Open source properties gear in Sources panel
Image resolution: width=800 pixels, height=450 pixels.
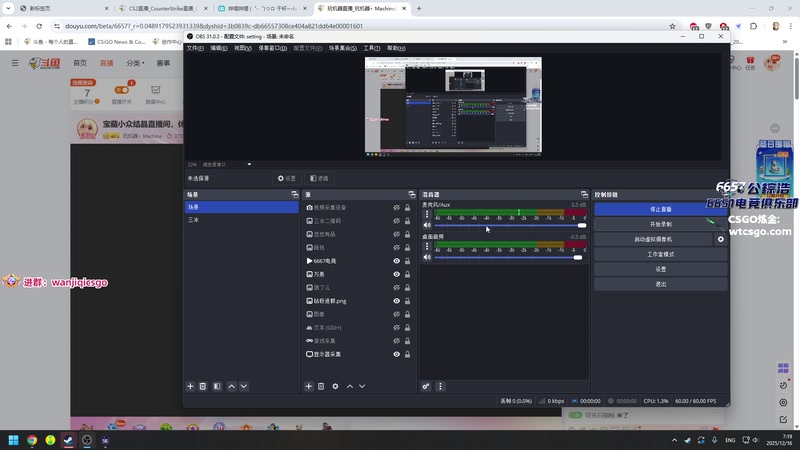pyautogui.click(x=335, y=386)
